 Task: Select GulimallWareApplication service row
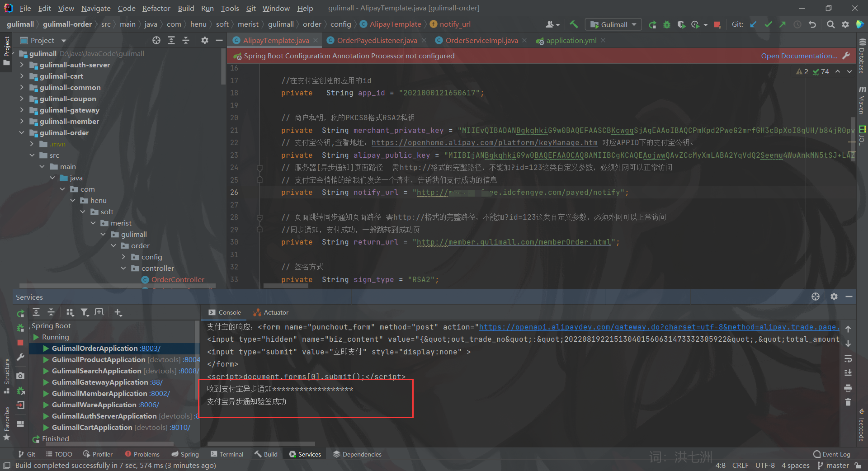coord(114,405)
